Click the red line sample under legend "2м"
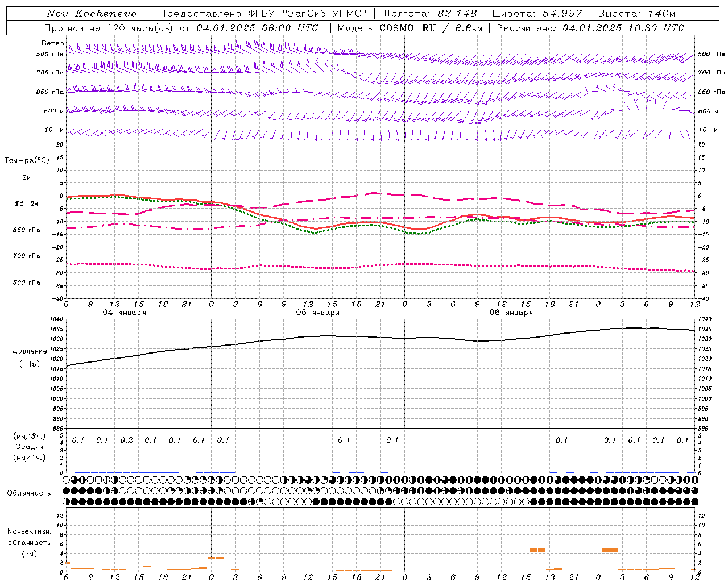Viewport: 728px width, 582px height. (x=26, y=184)
